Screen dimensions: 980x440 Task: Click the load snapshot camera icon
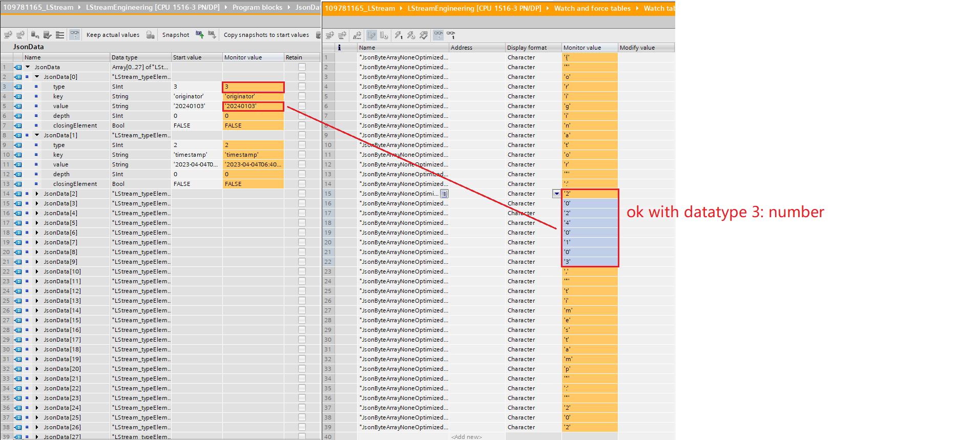click(x=212, y=35)
